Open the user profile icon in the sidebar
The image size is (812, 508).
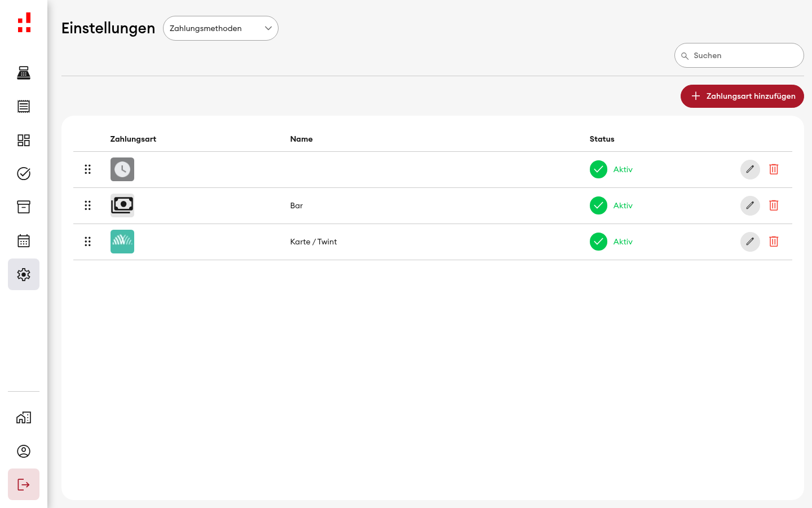24,451
